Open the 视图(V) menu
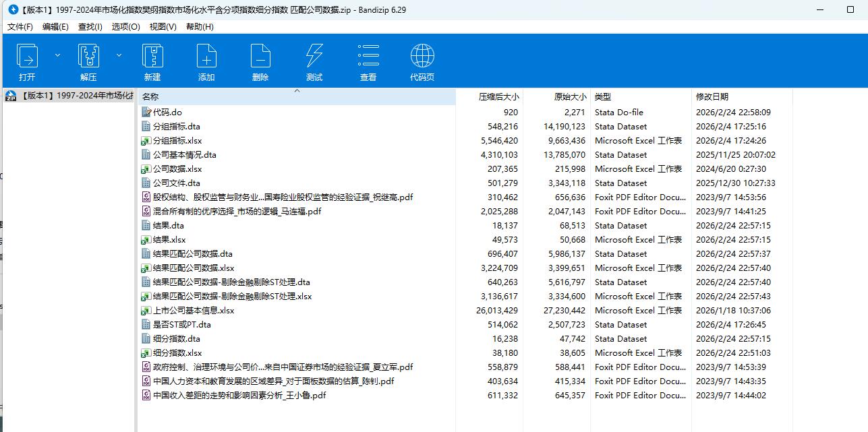The height and width of the screenshot is (432, 868). (x=163, y=27)
